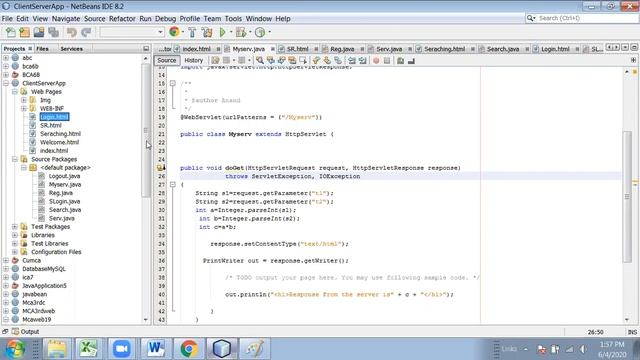Open the File menu
This screenshot has width=640, height=360.
7,19
